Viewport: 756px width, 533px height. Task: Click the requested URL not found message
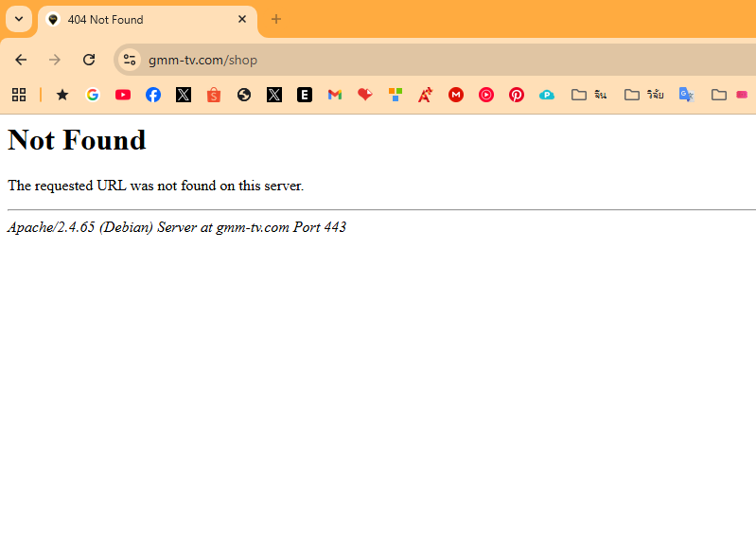[156, 186]
